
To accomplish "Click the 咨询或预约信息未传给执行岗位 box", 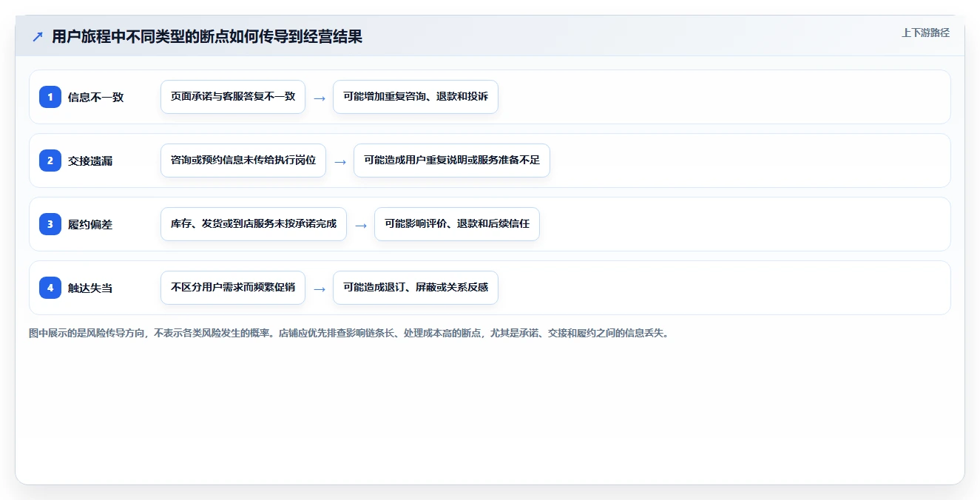I will click(243, 161).
